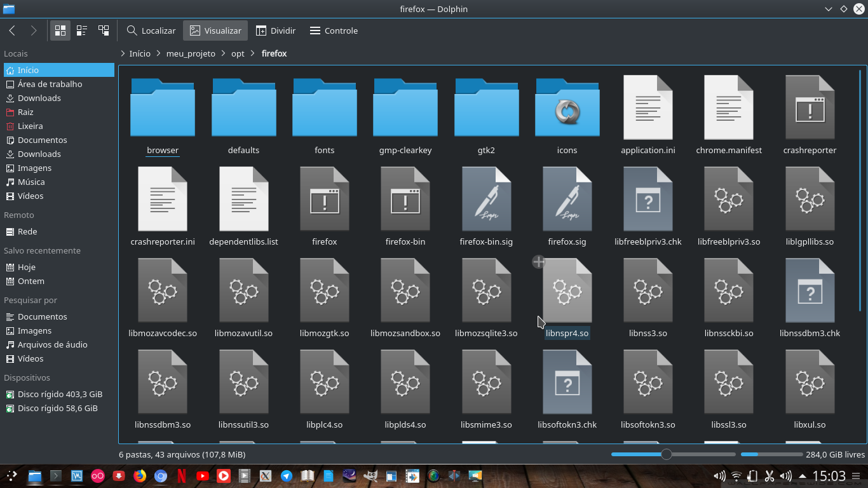Image resolution: width=868 pixels, height=488 pixels.
Task: Open Área de trabalho place
Action: point(59,84)
